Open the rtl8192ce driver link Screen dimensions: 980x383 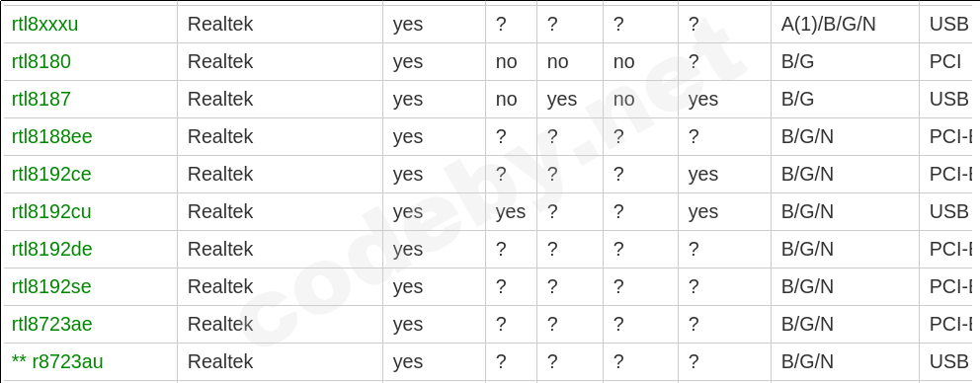[51, 175]
